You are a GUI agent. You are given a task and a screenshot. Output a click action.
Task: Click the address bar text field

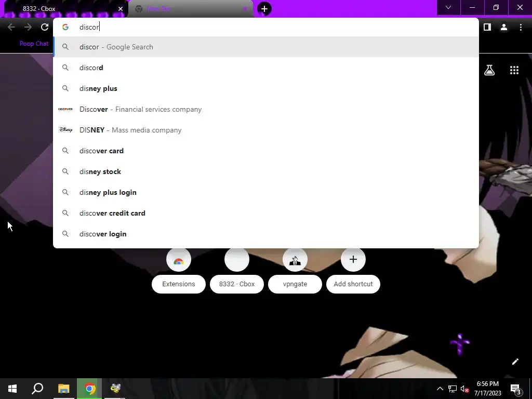tap(266, 27)
